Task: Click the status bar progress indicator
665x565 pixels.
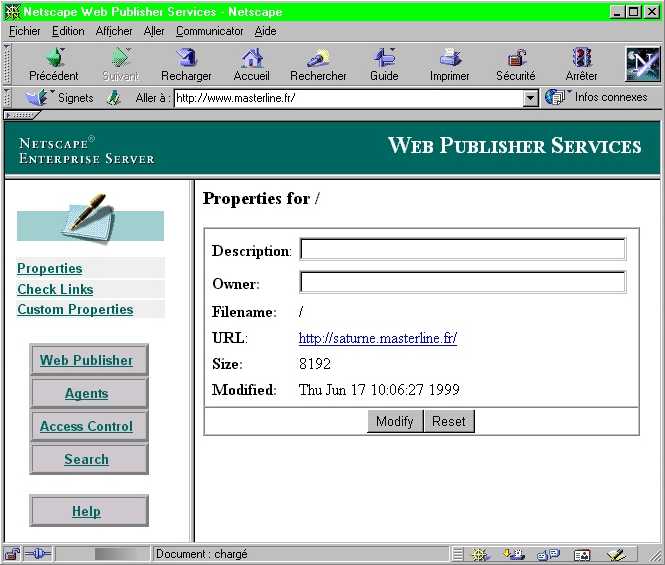Action: (103, 554)
